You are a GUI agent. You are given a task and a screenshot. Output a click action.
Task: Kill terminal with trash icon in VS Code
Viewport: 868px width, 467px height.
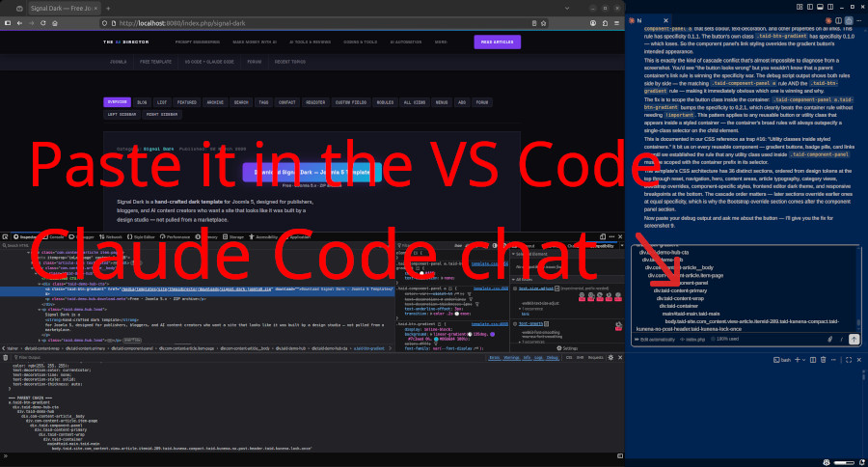click(824, 360)
